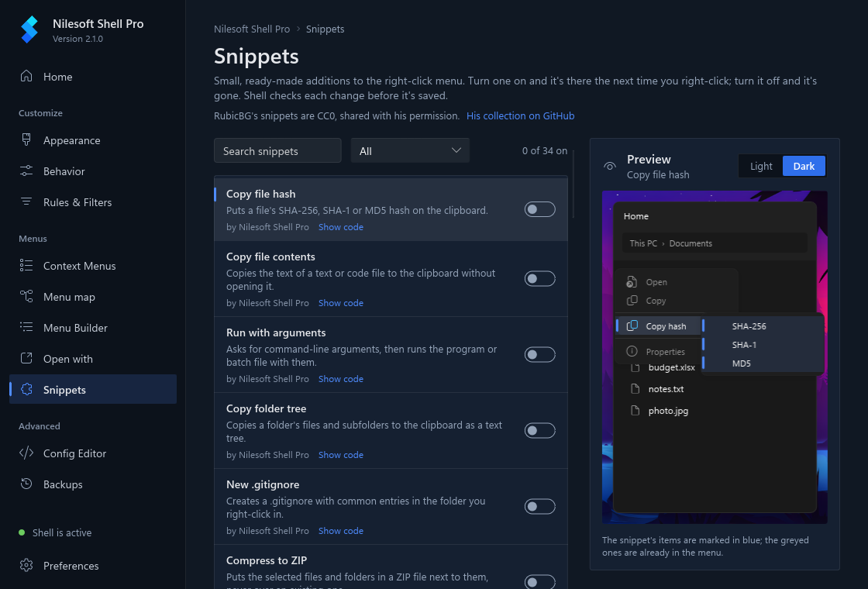Click the eye icon beside Preview heading
This screenshot has width=868, height=589.
609,166
